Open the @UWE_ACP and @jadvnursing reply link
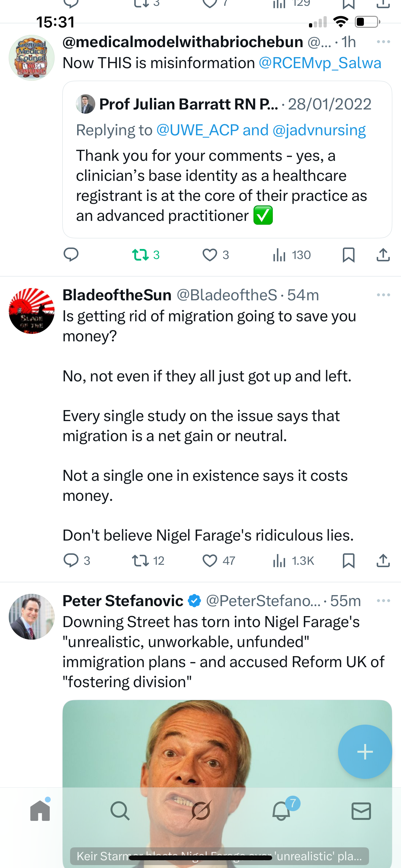Image resolution: width=401 pixels, height=868 pixels. pos(261,130)
